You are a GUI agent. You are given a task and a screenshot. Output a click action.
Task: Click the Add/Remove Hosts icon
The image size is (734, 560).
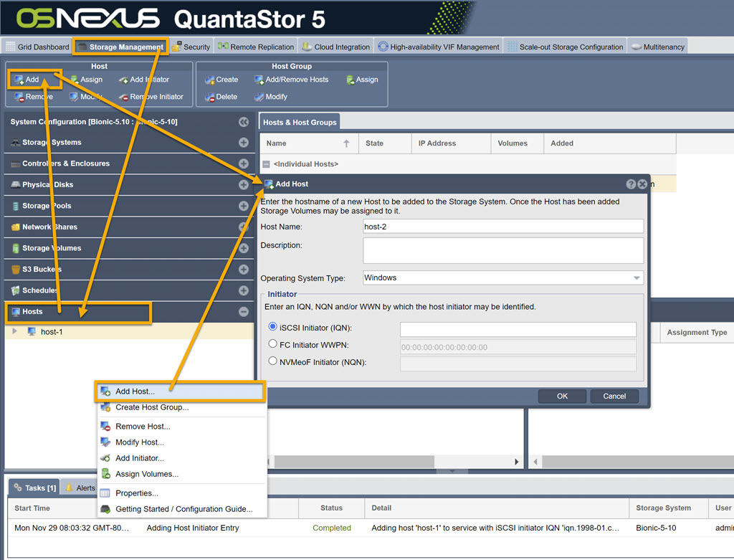259,80
